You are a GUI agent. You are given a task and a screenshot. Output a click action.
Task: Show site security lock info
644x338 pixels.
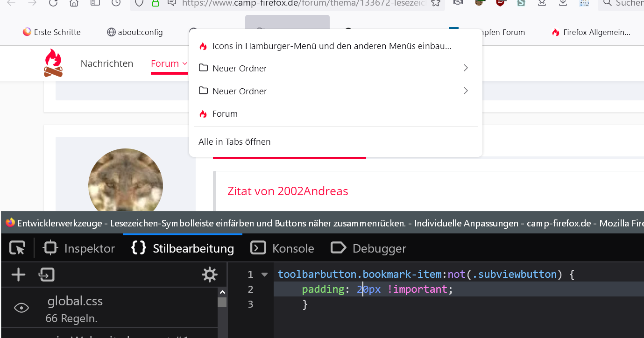156,3
